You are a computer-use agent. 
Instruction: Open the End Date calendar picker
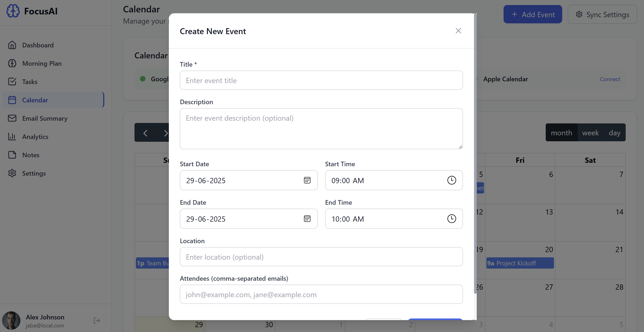(x=307, y=219)
